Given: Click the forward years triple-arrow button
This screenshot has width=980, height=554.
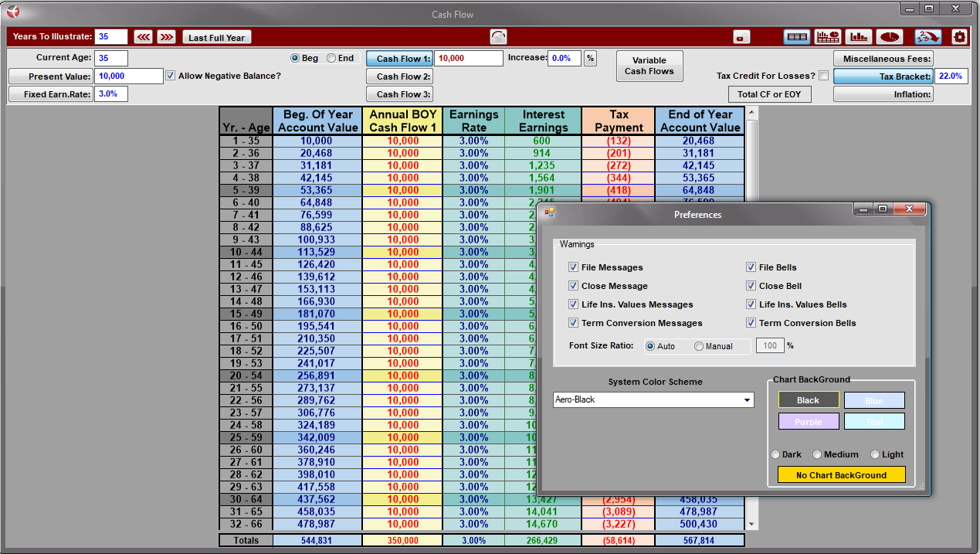Looking at the screenshot, I should click(x=166, y=37).
